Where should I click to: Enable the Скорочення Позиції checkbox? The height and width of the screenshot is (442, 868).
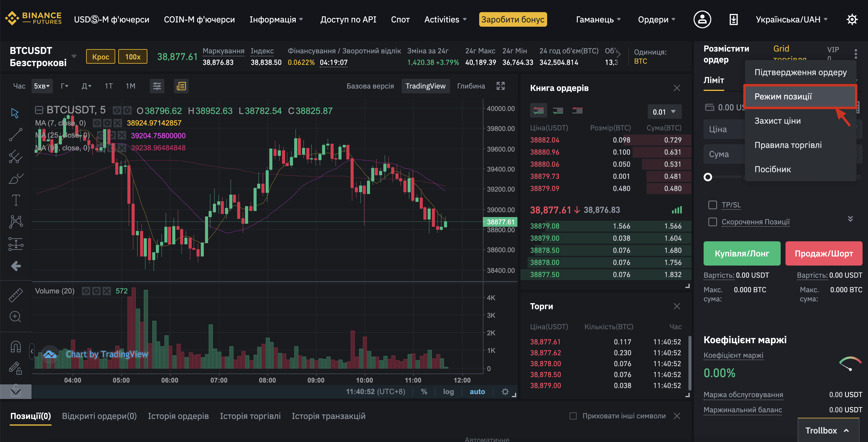coord(712,222)
